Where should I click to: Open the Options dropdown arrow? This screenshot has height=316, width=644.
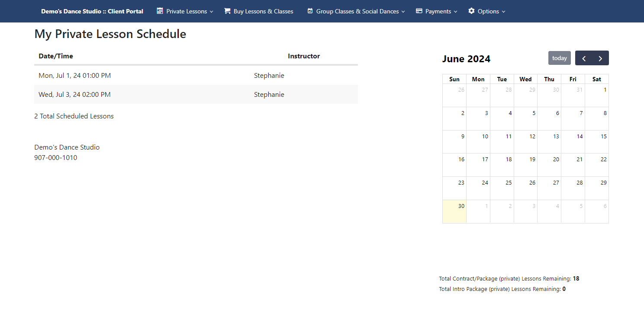click(x=503, y=12)
